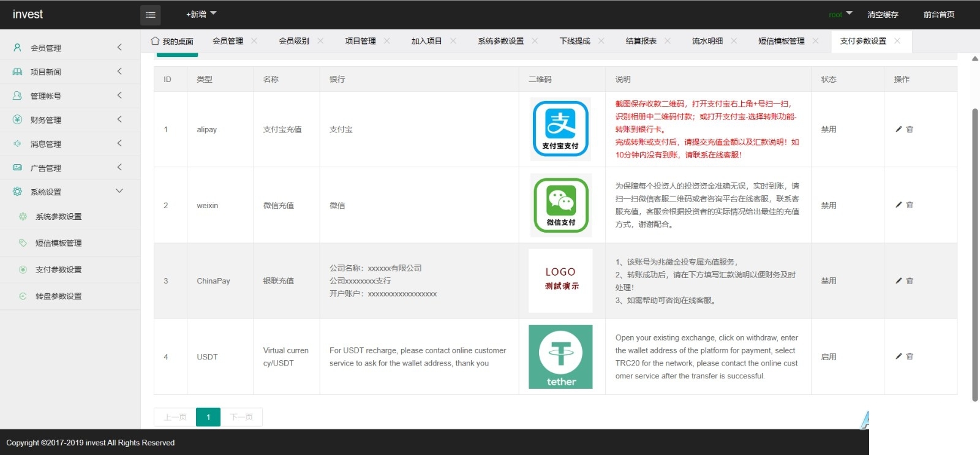The image size is (980, 455).
Task: Open the root user dropdown
Action: pyautogui.click(x=840, y=14)
